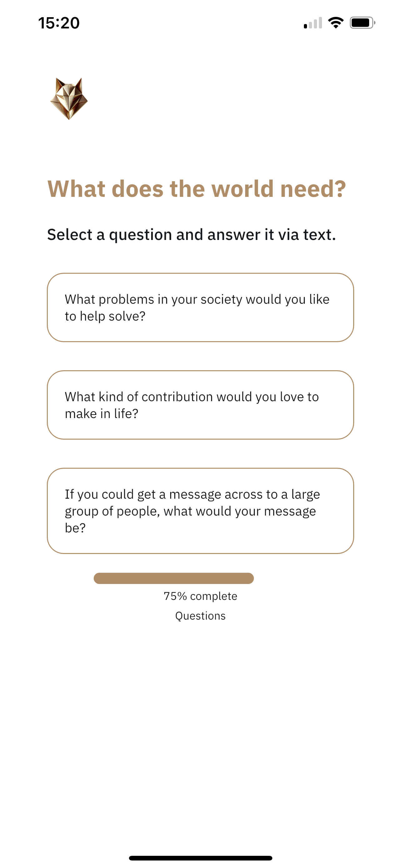This screenshot has height=868, width=401.
Task: Tap the cellular signal bars icon
Action: (313, 22)
